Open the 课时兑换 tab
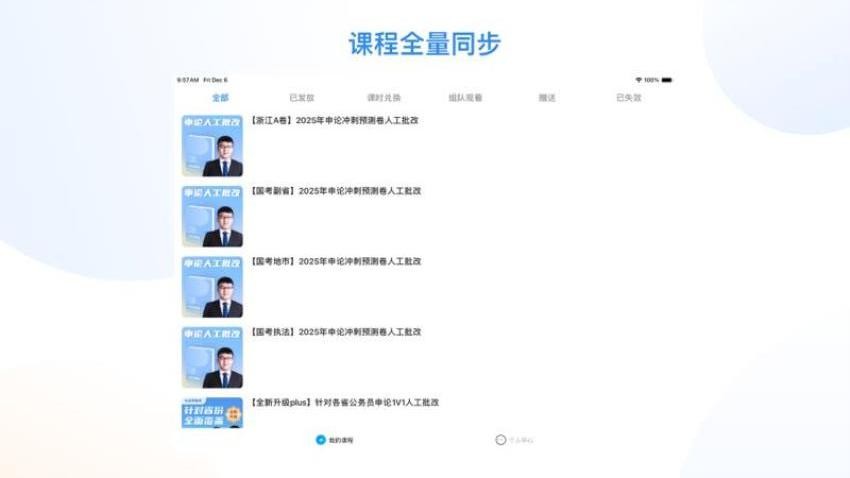The image size is (850, 478). point(383,98)
